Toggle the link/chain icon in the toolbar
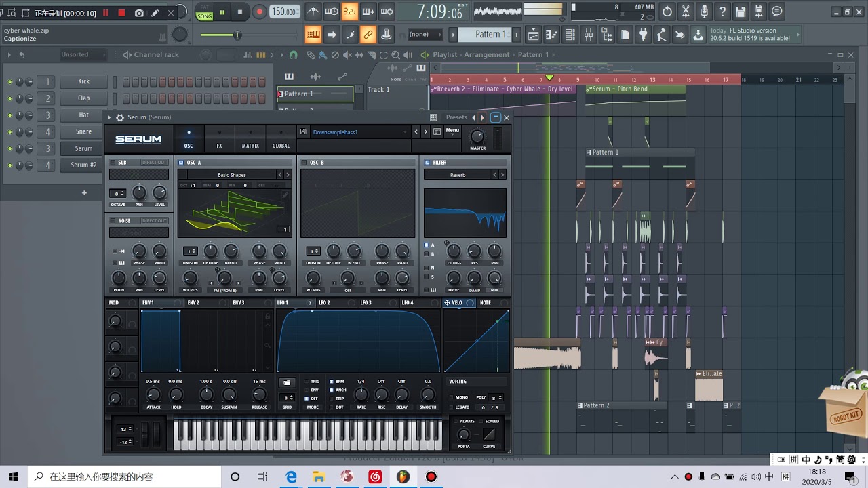Screen dimensions: 868x488 click(368, 35)
